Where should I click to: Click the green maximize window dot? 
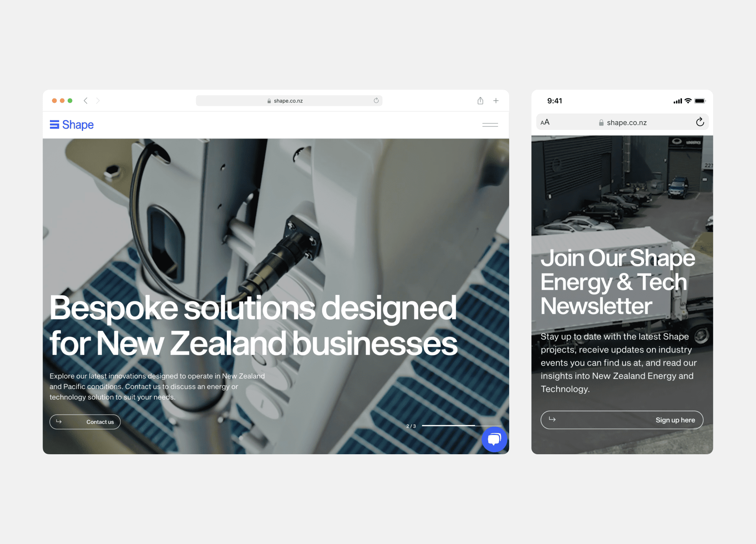pyautogui.click(x=70, y=101)
